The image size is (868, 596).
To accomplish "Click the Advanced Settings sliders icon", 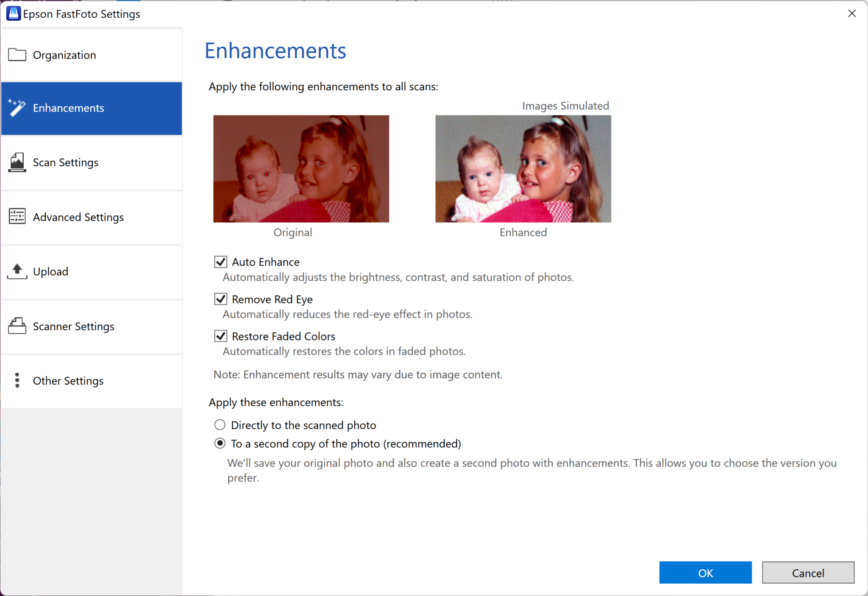I will (x=17, y=216).
